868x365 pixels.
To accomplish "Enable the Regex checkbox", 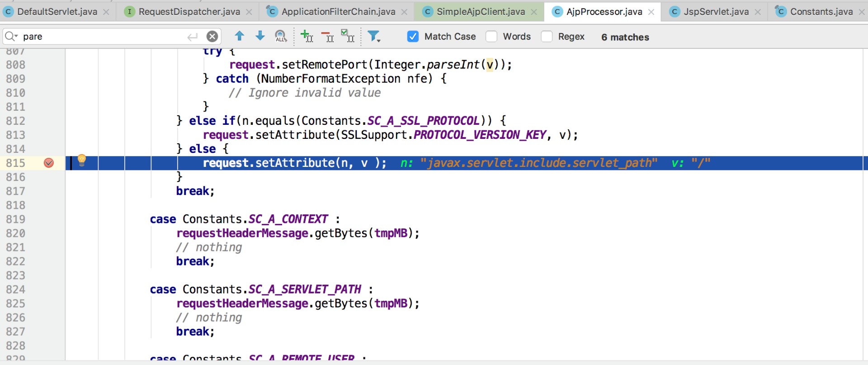I will click(x=547, y=37).
